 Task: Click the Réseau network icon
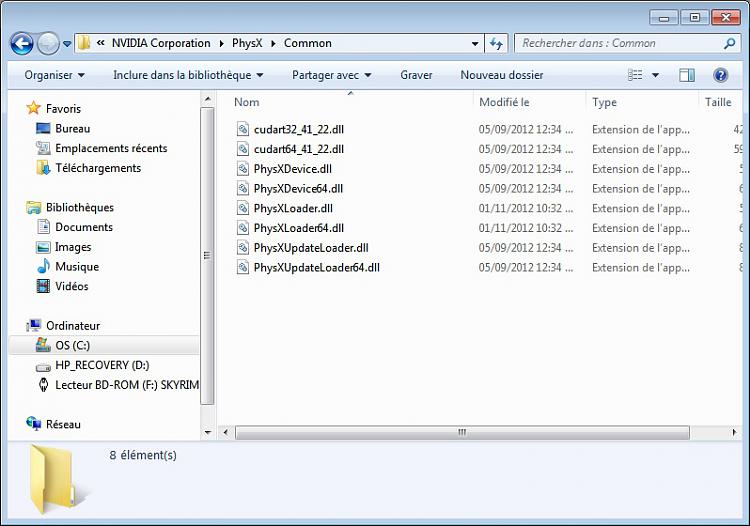[x=33, y=424]
